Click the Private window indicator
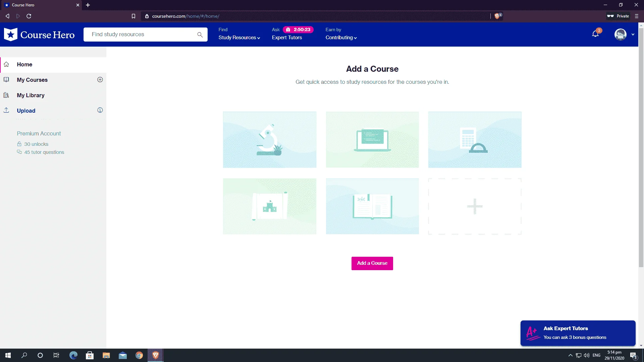The height and width of the screenshot is (362, 644). [618, 16]
